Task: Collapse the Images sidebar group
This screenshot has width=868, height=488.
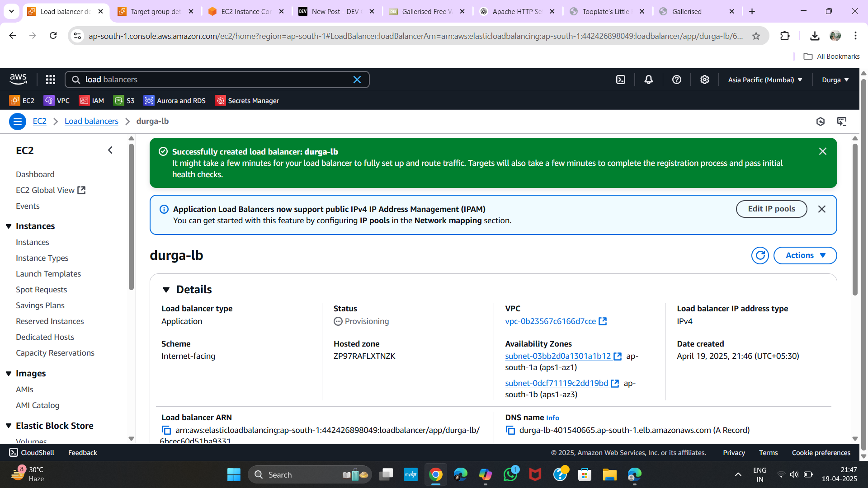Action: tap(9, 374)
